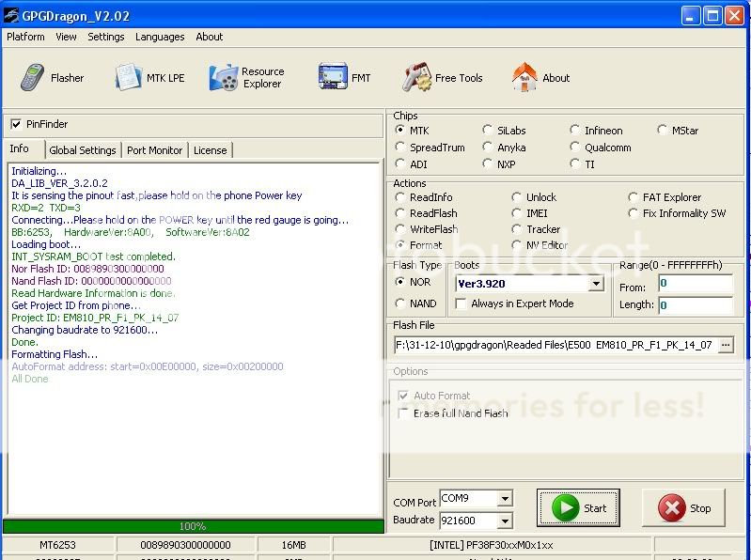Click the green 100% progress bar
Image resolution: width=751 pixels, height=560 pixels.
[193, 526]
